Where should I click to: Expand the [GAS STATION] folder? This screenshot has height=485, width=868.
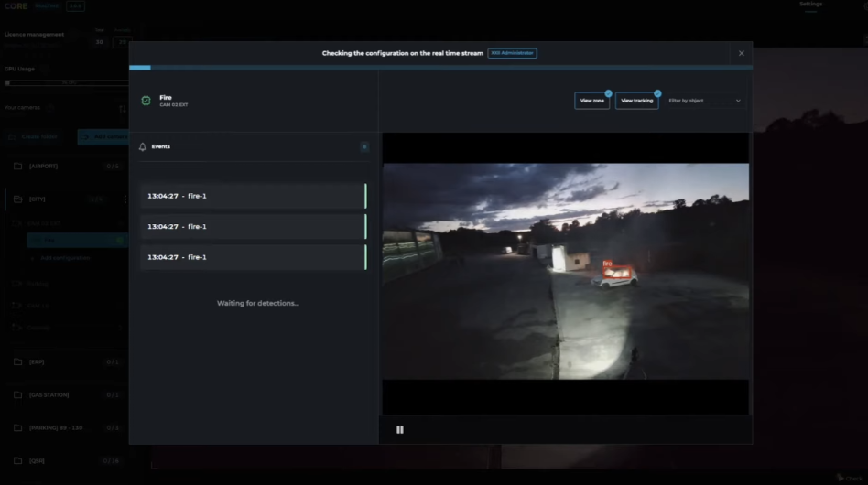(67, 394)
